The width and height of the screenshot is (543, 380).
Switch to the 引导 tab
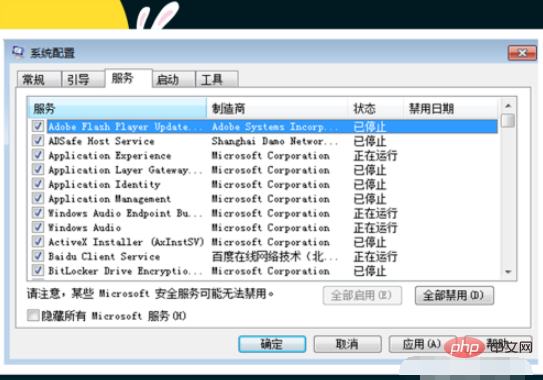pos(82,79)
